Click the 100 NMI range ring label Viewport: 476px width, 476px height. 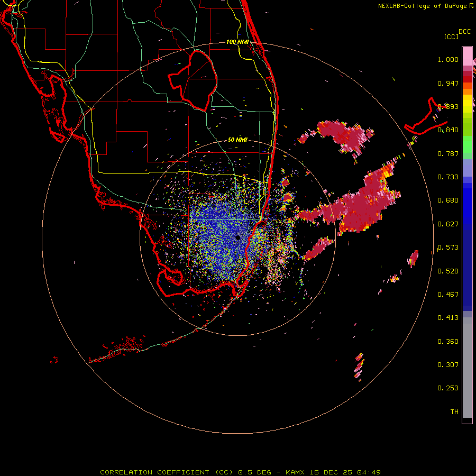pos(237,42)
